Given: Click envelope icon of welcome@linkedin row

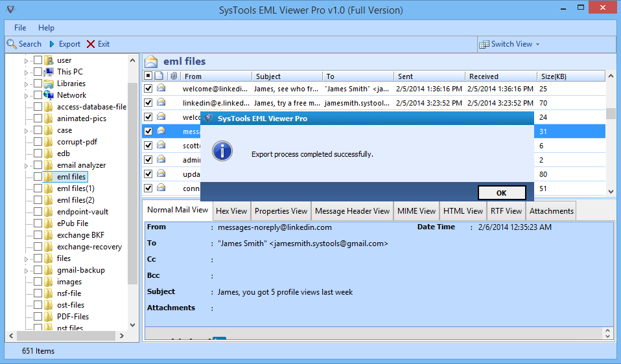Looking at the screenshot, I should [161, 88].
